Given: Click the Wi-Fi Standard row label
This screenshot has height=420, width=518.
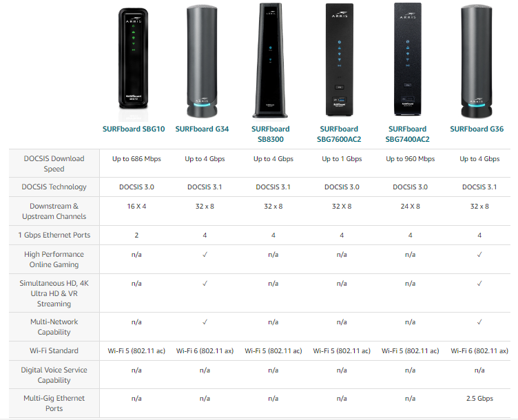Looking at the screenshot, I should tap(54, 350).
